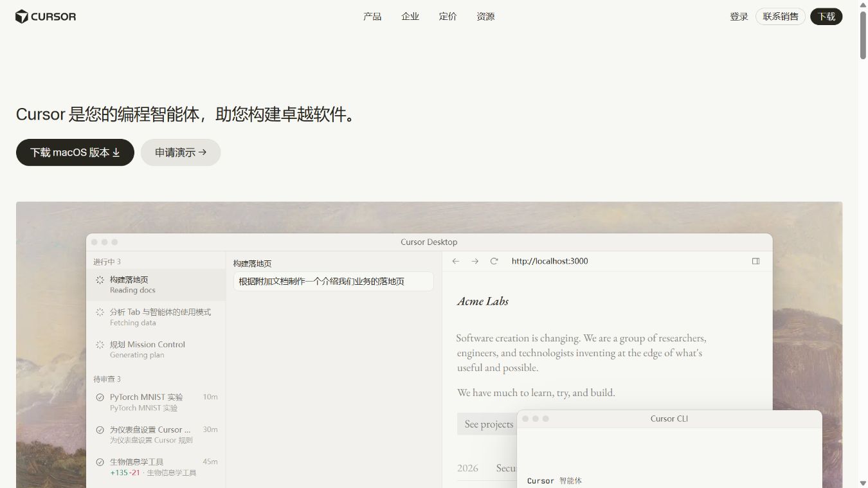
Task: Toggle the side panel icon beside the URL bar
Action: point(756,261)
